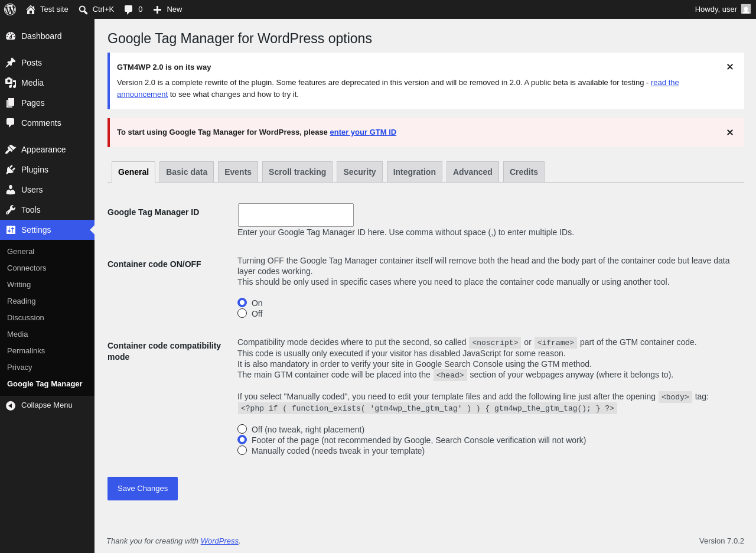The height and width of the screenshot is (553, 756).
Task: Click the page heading Google Tag Manager options
Action: (240, 38)
